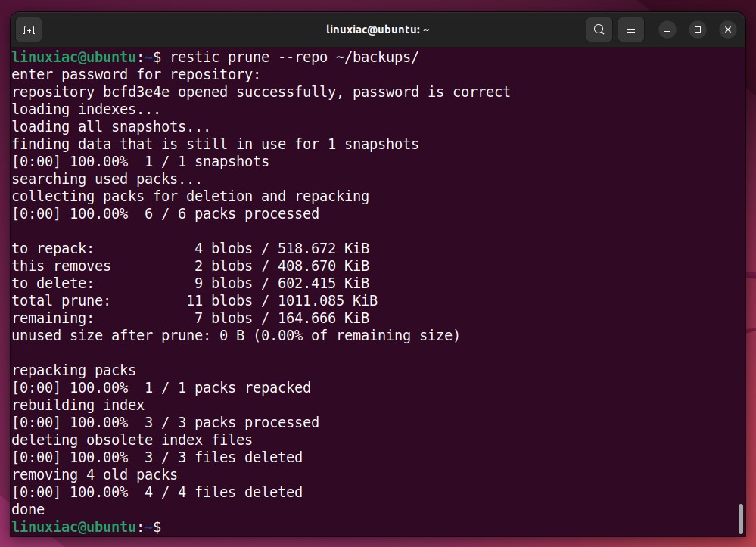756x547 pixels.
Task: Click the terminal scrollbar thumb
Action: coord(741,518)
